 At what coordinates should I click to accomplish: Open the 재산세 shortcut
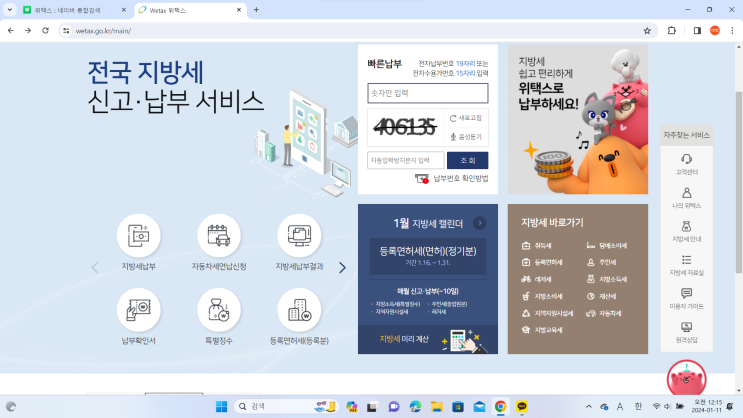click(x=601, y=296)
